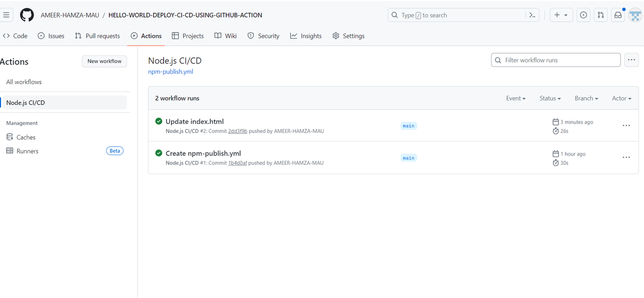Open the hamburger navigation menu
The width and height of the screenshot is (644, 298).
6,15
